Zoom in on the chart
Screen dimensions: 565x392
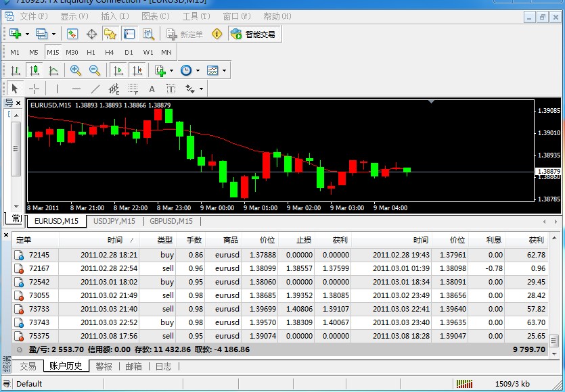[76, 70]
